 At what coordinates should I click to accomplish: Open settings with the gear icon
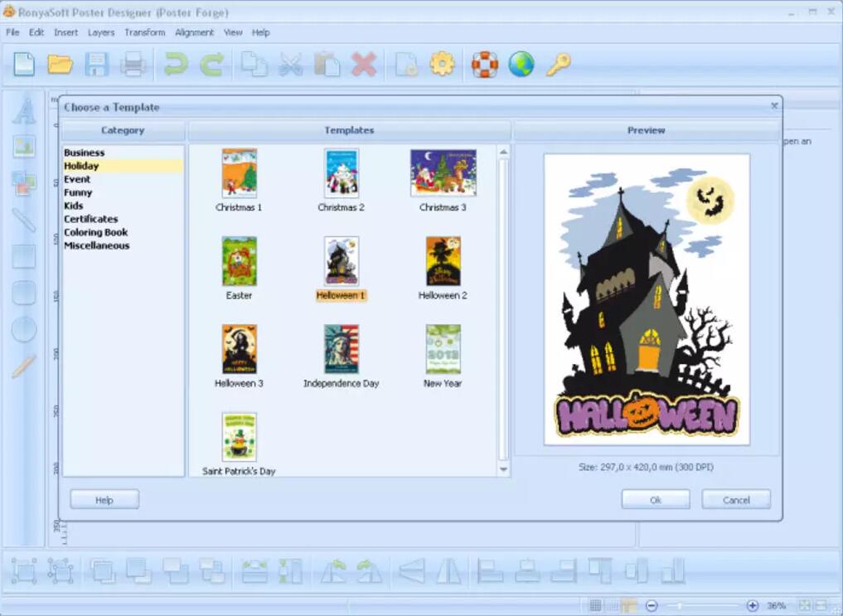coord(442,64)
